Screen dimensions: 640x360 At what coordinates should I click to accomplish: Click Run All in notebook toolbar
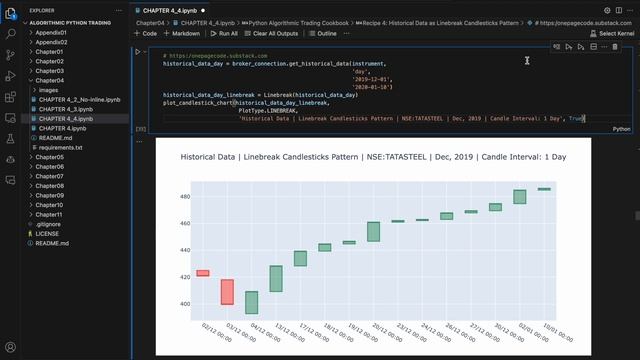(x=224, y=33)
